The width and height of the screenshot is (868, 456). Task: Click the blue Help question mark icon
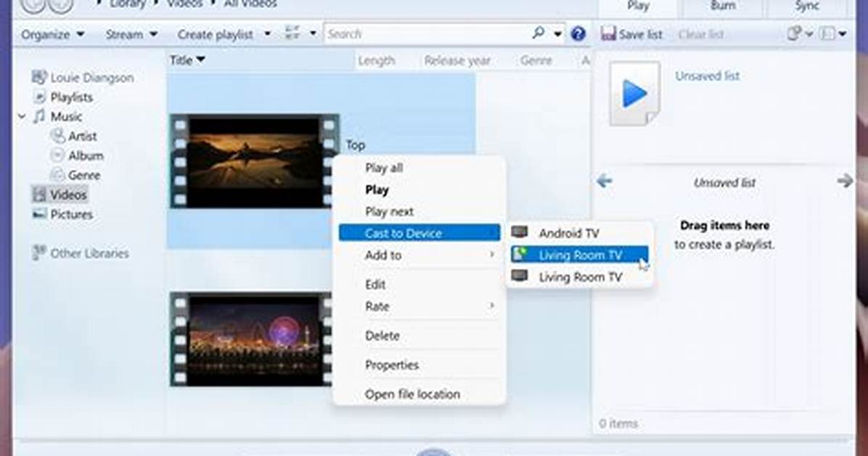(578, 34)
